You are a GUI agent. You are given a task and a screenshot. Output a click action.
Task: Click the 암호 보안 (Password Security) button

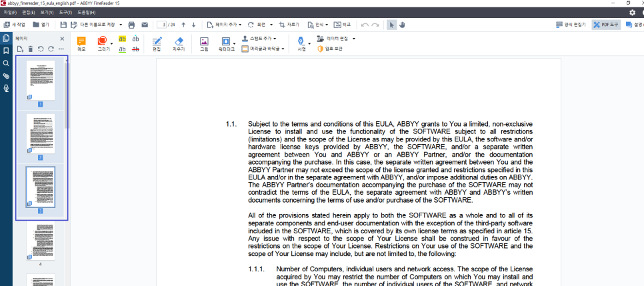click(x=331, y=49)
